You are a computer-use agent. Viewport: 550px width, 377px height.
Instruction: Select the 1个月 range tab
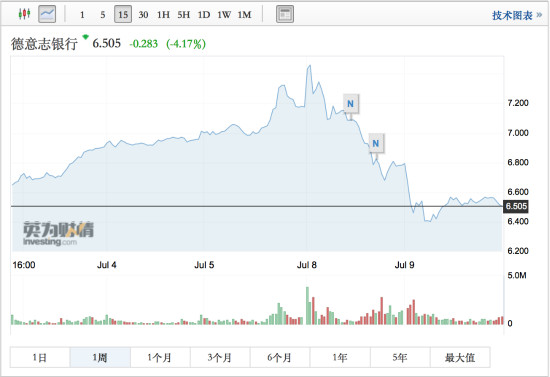160,358
